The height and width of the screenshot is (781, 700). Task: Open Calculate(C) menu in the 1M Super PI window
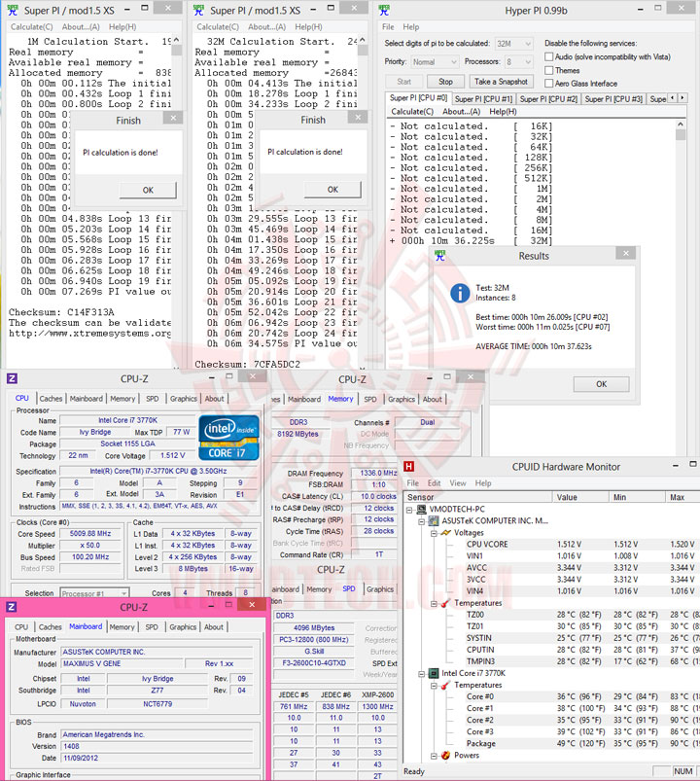pyautogui.click(x=32, y=27)
